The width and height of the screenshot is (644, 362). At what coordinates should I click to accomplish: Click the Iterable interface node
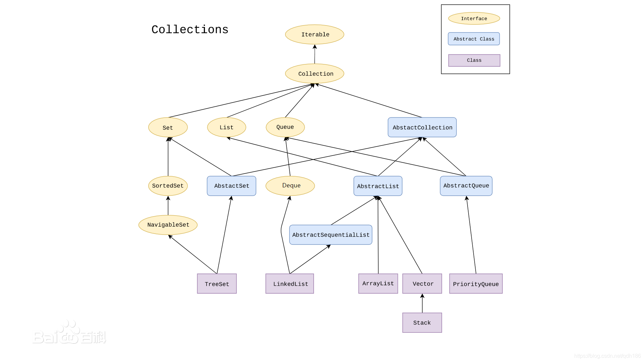(315, 35)
